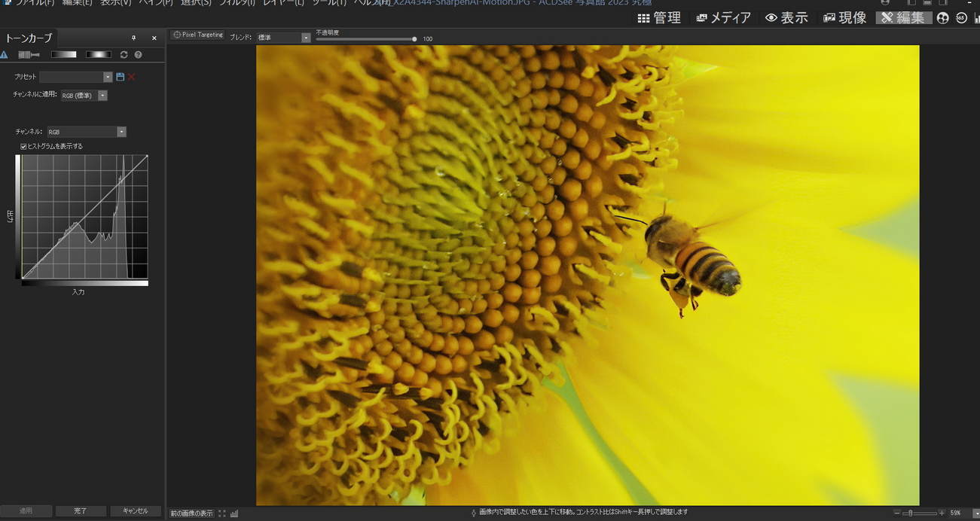This screenshot has height=521, width=980.
Task: Switch to 現像 mode
Action: pos(844,17)
